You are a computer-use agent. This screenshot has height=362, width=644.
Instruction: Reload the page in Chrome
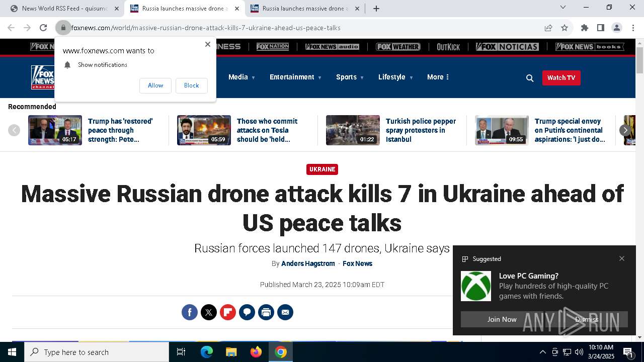43,28
